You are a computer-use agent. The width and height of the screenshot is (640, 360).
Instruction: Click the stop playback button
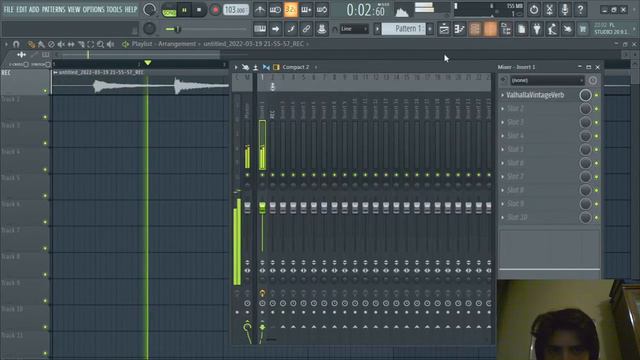[199, 10]
